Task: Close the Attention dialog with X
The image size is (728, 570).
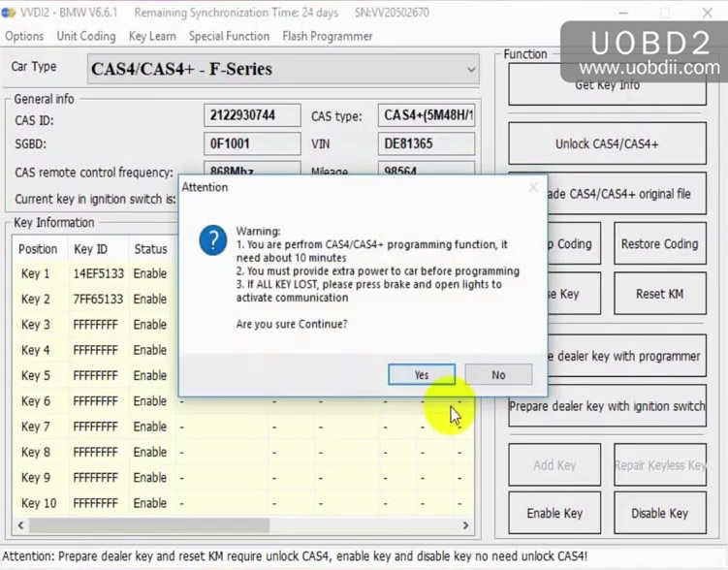Action: [x=533, y=187]
